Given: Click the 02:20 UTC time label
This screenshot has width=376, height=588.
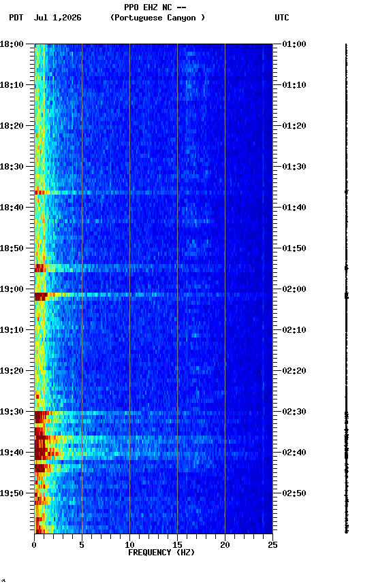Looking at the screenshot, I should coord(294,371).
